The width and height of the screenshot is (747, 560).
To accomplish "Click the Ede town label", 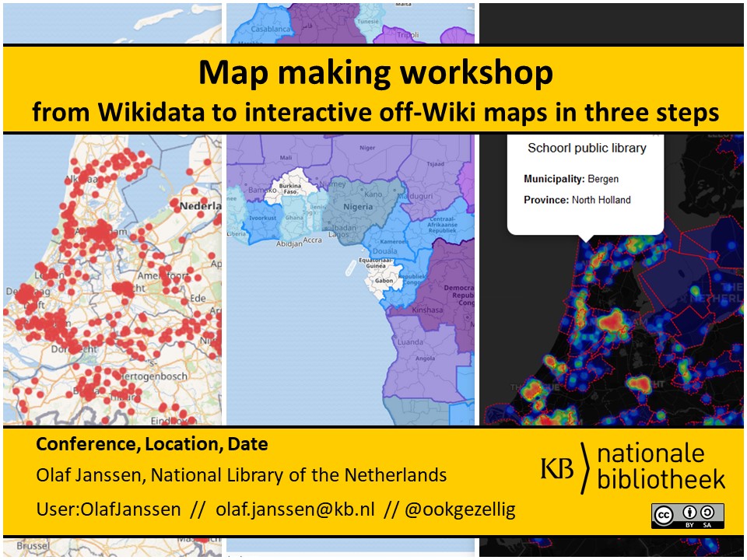I will pos(198,299).
